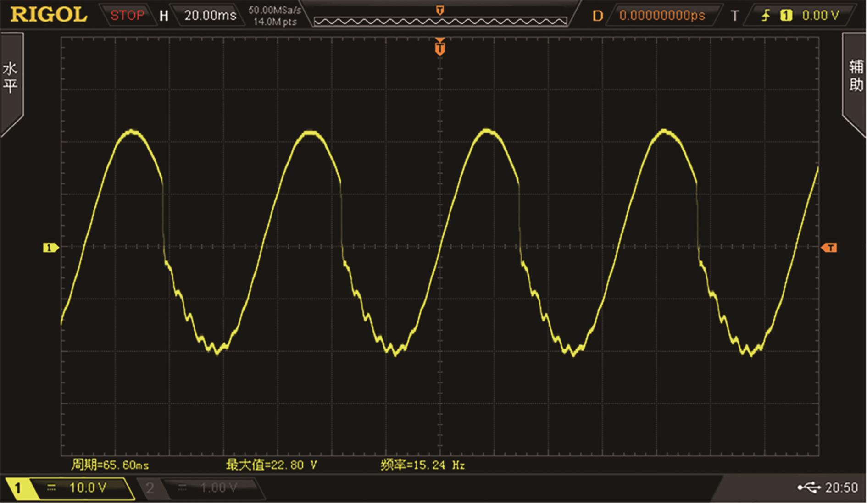Click the yellow channel 1 ground level marker
867x504 pixels.
click(50, 248)
